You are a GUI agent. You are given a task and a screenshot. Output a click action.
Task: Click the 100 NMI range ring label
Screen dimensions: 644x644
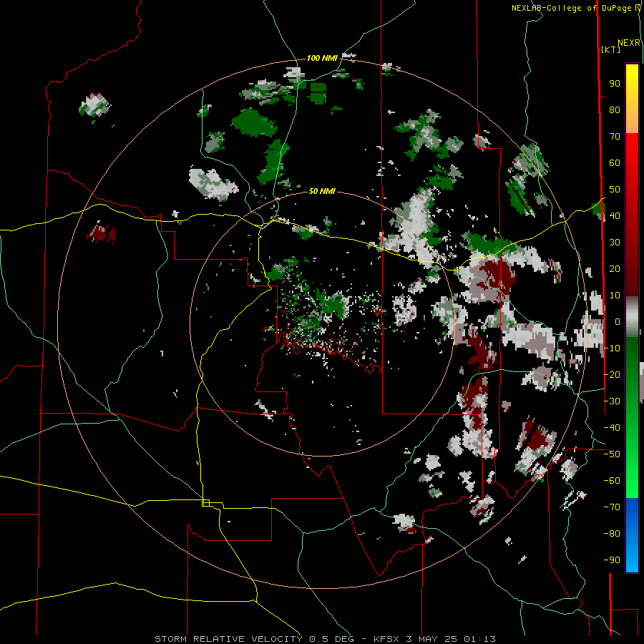pos(322,58)
